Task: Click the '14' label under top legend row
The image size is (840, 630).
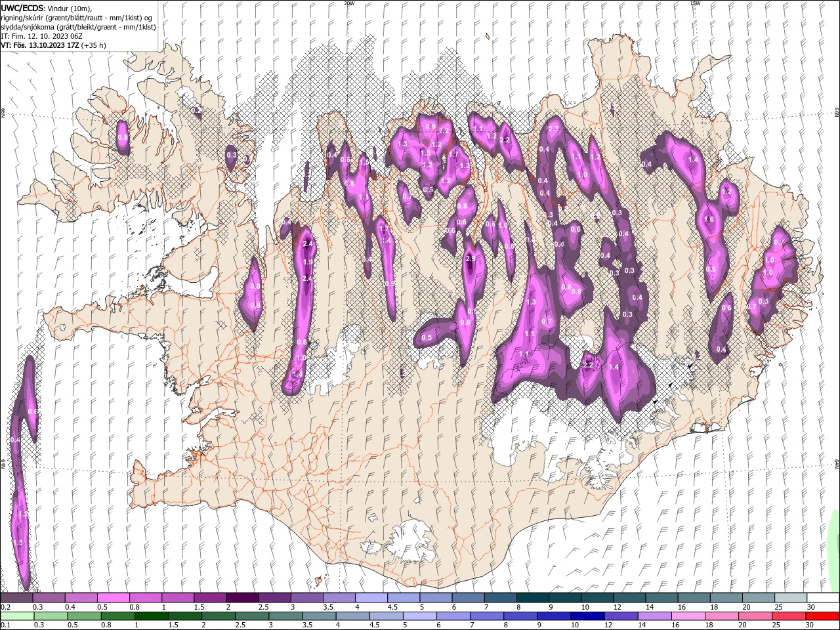Action: (649, 607)
